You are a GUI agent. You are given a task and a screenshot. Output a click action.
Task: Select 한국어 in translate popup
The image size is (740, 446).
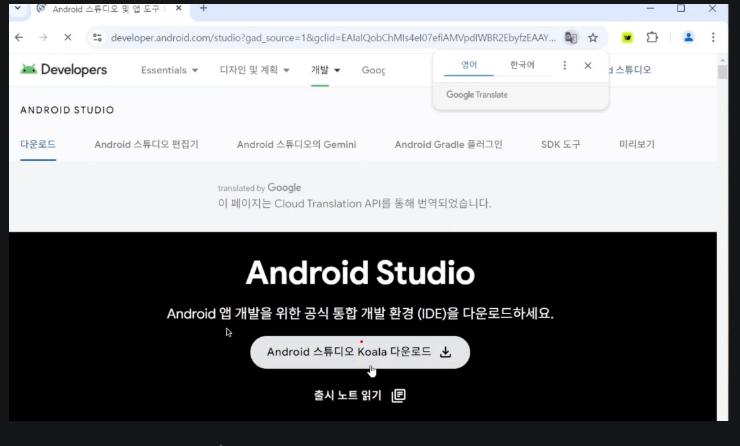click(522, 65)
